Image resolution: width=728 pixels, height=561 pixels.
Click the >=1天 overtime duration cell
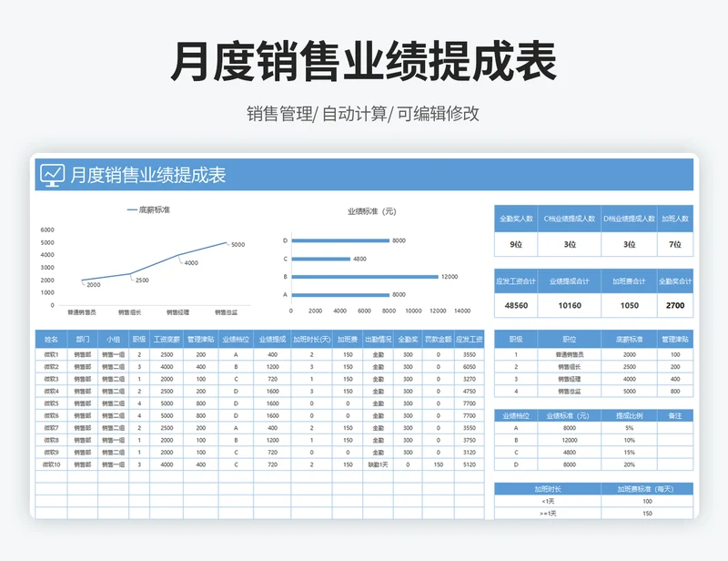548,513
